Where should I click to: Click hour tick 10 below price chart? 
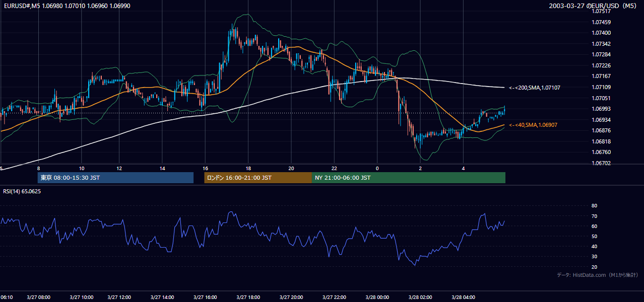82,168
